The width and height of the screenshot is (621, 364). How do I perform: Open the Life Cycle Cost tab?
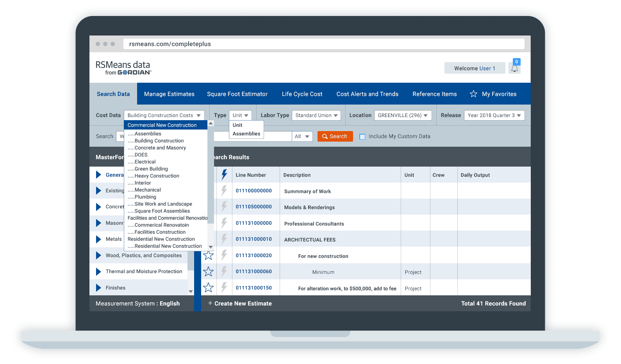click(302, 94)
